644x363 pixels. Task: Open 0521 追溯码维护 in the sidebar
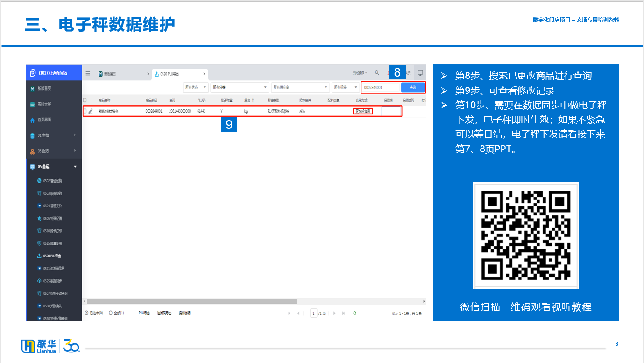[x=54, y=269]
